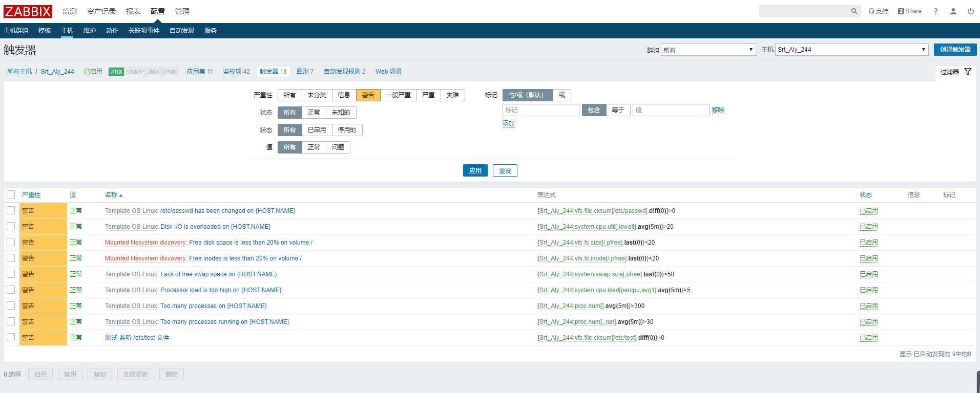980x393 pixels.
Task: Select all triggers checkbox in header
Action: (11, 194)
